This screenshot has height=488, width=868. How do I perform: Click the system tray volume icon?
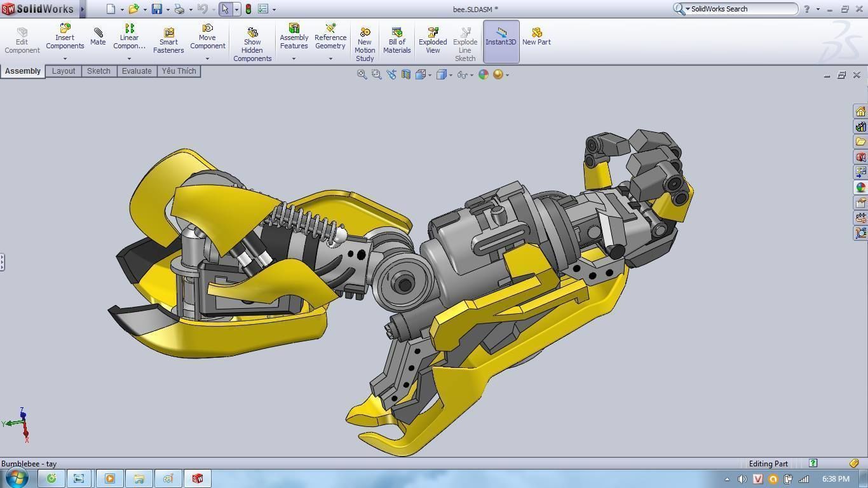742,479
